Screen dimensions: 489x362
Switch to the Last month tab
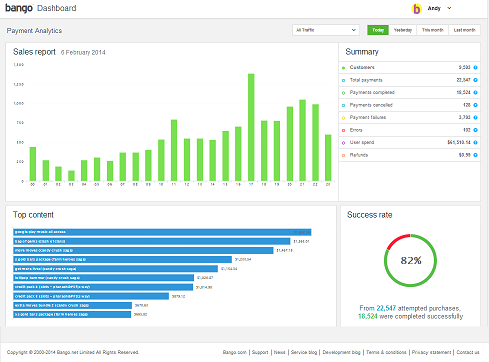pyautogui.click(x=464, y=30)
